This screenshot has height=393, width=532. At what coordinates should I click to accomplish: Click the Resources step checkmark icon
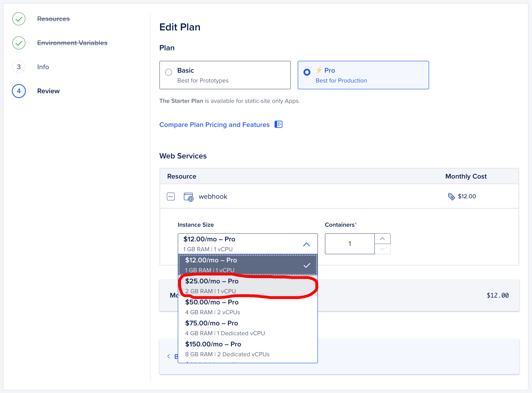[x=19, y=19]
